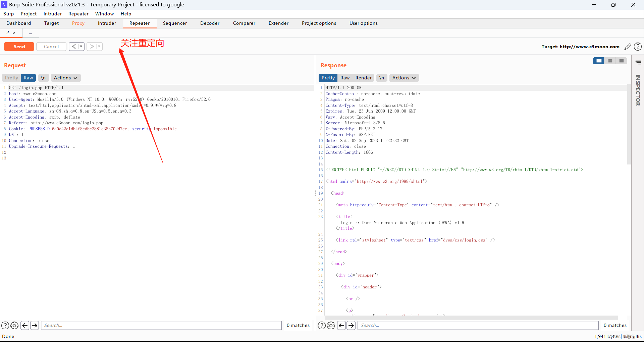This screenshot has height=342, width=644.
Task: Select combined tabbed layout icon
Action: click(622, 61)
